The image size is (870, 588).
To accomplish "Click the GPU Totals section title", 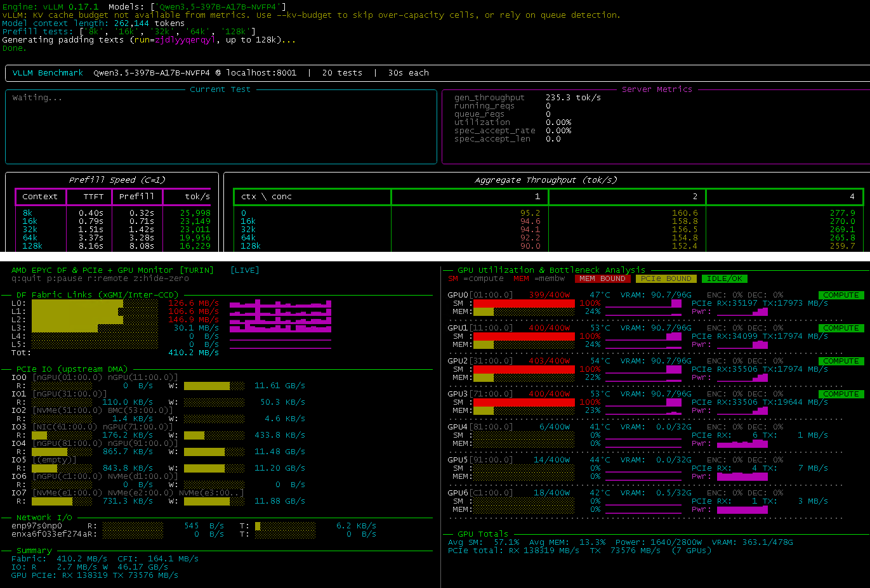I will tap(483, 534).
